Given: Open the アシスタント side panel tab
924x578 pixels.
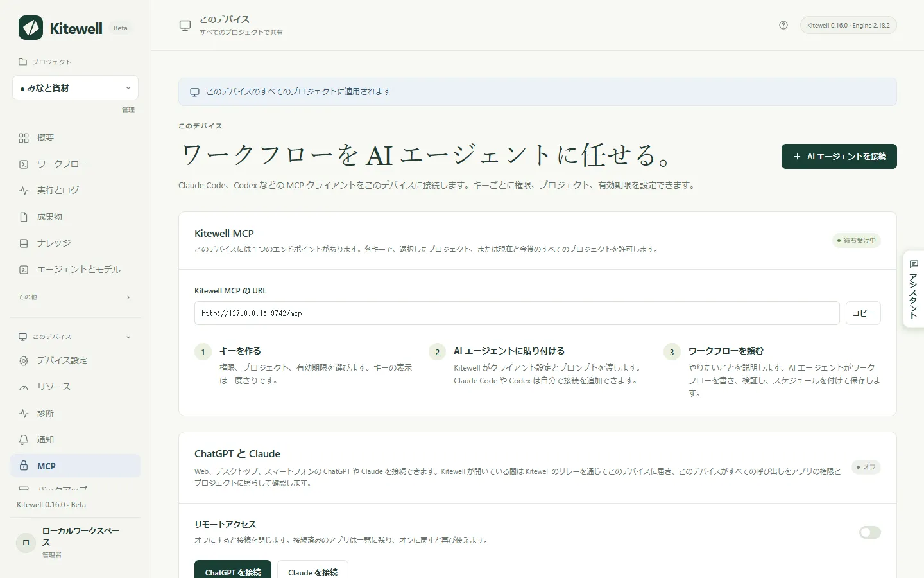Looking at the screenshot, I should (914, 289).
